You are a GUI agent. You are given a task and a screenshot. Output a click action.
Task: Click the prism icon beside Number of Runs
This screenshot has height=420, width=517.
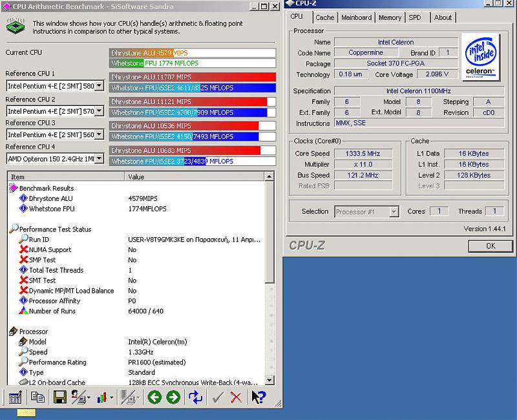(x=23, y=311)
